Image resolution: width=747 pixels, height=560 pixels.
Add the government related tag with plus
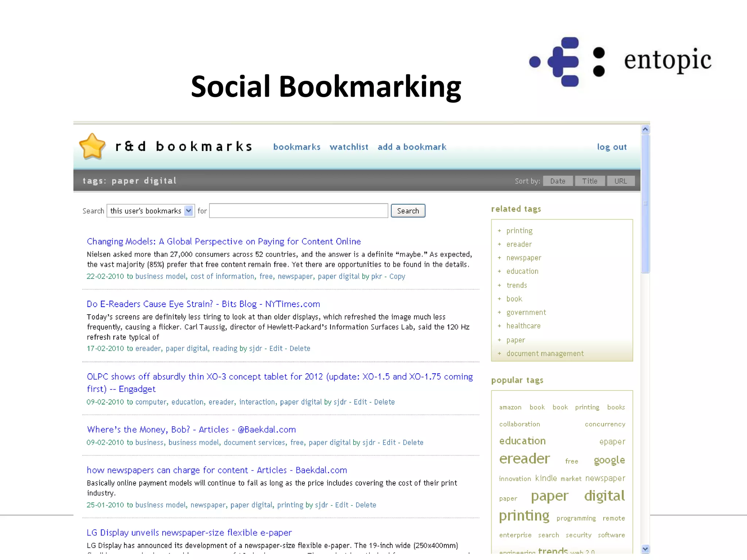click(499, 312)
